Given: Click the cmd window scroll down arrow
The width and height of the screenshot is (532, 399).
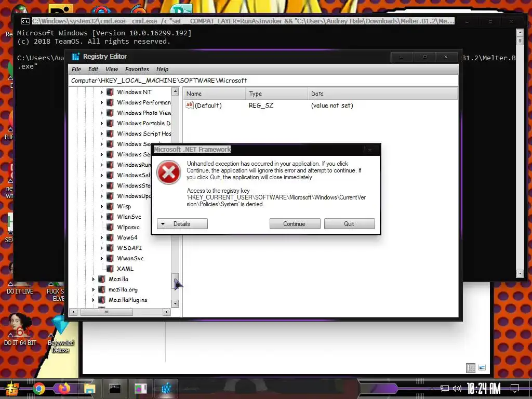Looking at the screenshot, I should (520, 273).
